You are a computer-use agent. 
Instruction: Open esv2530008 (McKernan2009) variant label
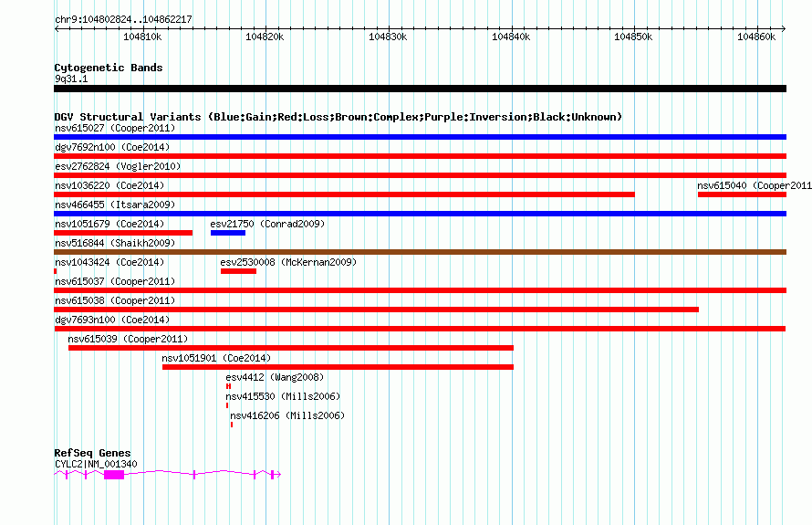click(x=289, y=262)
